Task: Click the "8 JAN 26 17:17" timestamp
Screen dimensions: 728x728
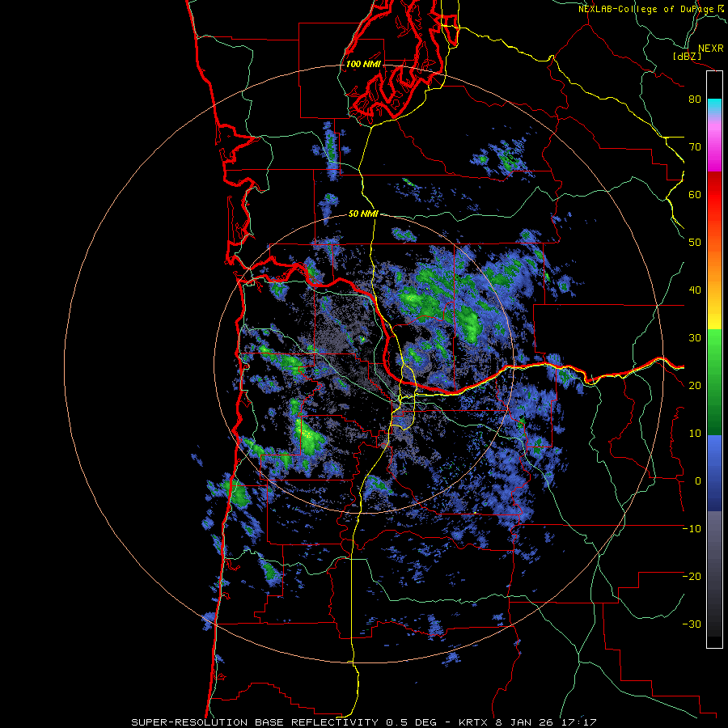Action: pos(544,722)
